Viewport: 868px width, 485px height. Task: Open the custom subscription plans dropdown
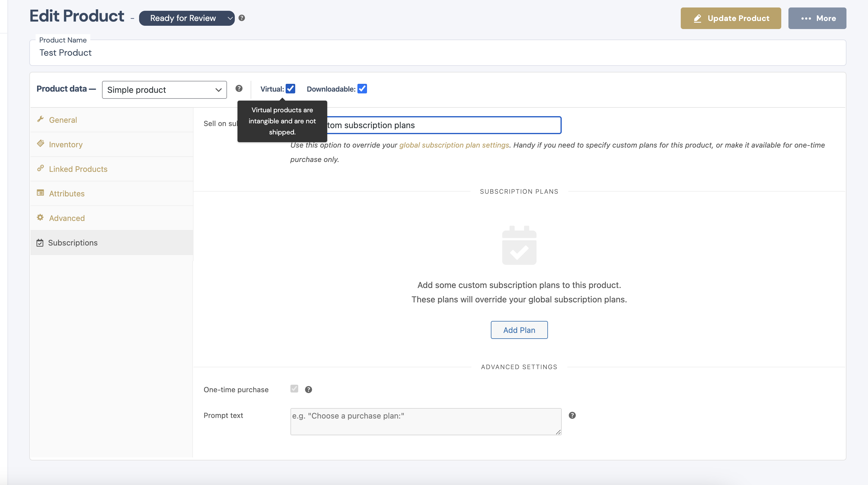tap(426, 125)
